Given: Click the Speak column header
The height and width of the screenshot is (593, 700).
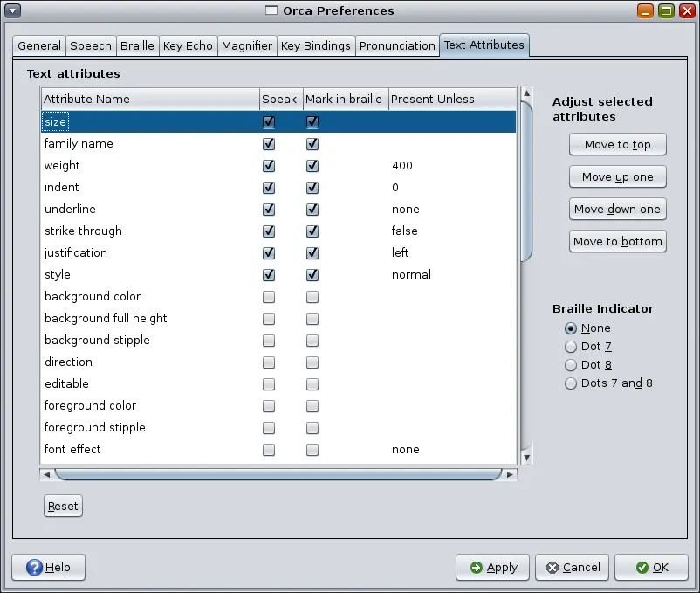Looking at the screenshot, I should point(281,100).
